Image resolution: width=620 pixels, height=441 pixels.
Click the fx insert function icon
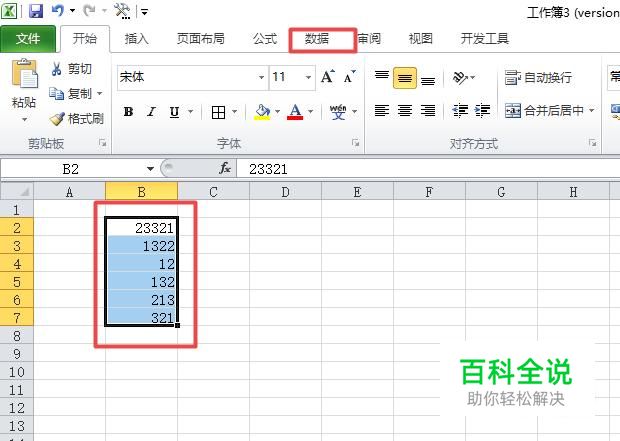coord(225,168)
